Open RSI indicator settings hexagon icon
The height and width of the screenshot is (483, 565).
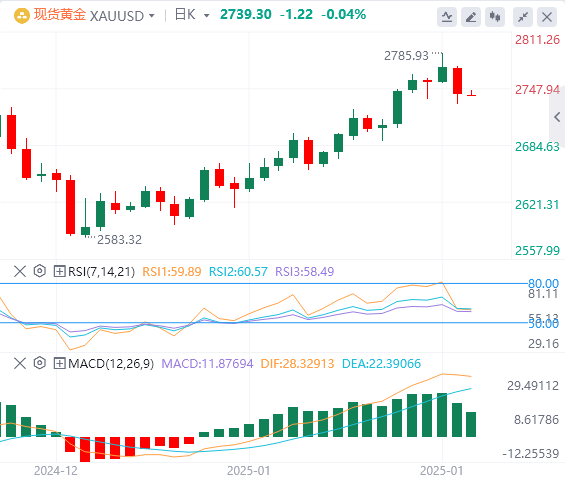click(x=40, y=271)
